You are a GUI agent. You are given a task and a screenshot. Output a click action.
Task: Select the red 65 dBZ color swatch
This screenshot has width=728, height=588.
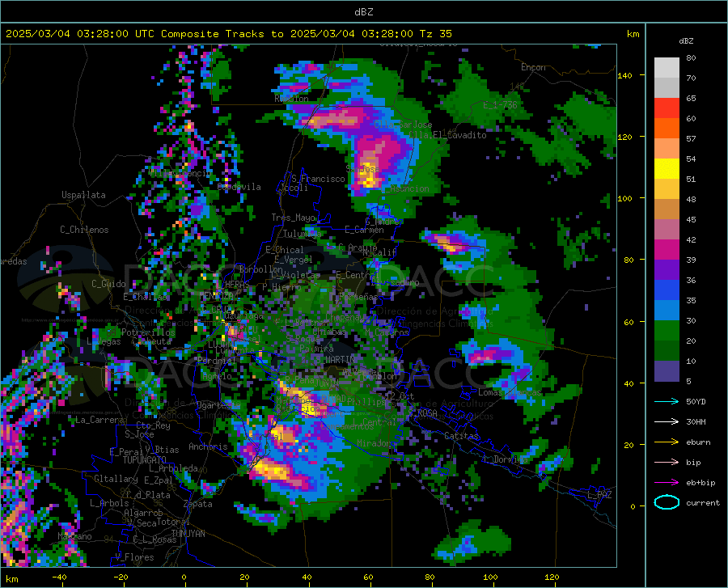pyautogui.click(x=667, y=108)
